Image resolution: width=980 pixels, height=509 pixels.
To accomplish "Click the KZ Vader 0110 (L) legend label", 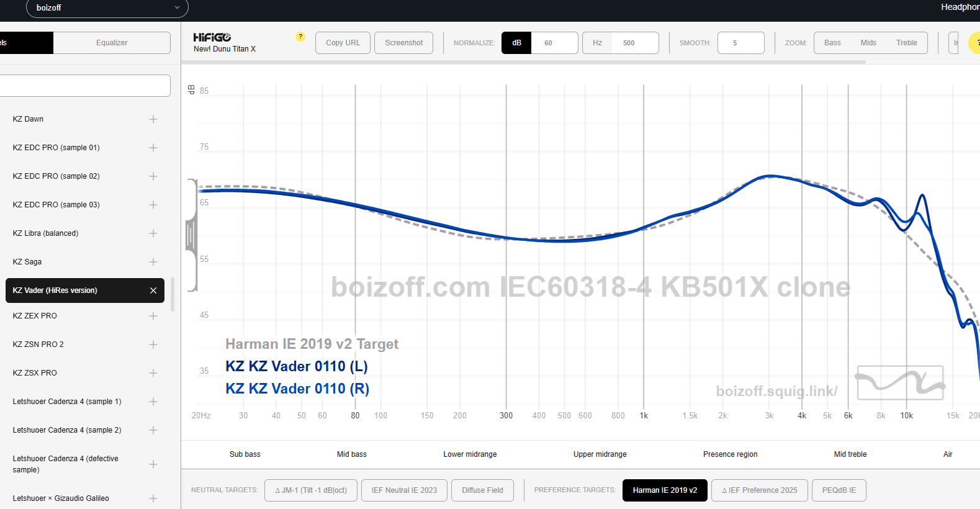I will [x=297, y=366].
